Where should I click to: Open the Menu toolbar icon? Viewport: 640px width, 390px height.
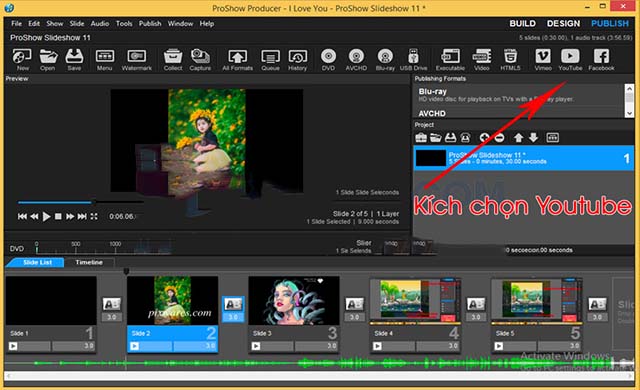click(x=104, y=60)
